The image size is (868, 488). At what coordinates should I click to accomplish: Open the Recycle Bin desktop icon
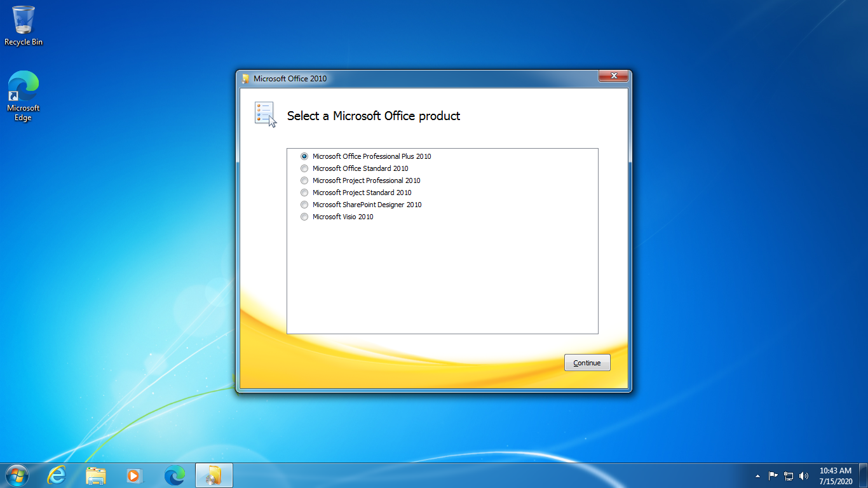[x=24, y=26]
